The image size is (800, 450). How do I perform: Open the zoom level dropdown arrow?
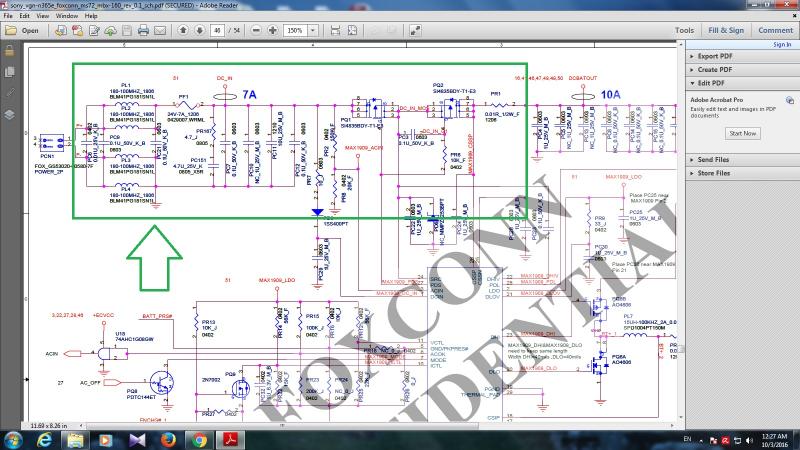tap(313, 31)
